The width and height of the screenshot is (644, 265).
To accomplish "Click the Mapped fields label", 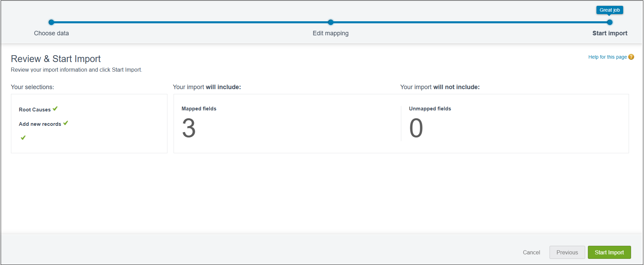I will tap(199, 109).
